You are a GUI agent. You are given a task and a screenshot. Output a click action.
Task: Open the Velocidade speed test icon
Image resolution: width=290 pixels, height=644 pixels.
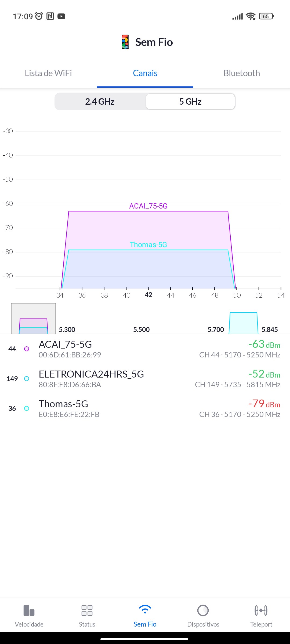pos(29,610)
